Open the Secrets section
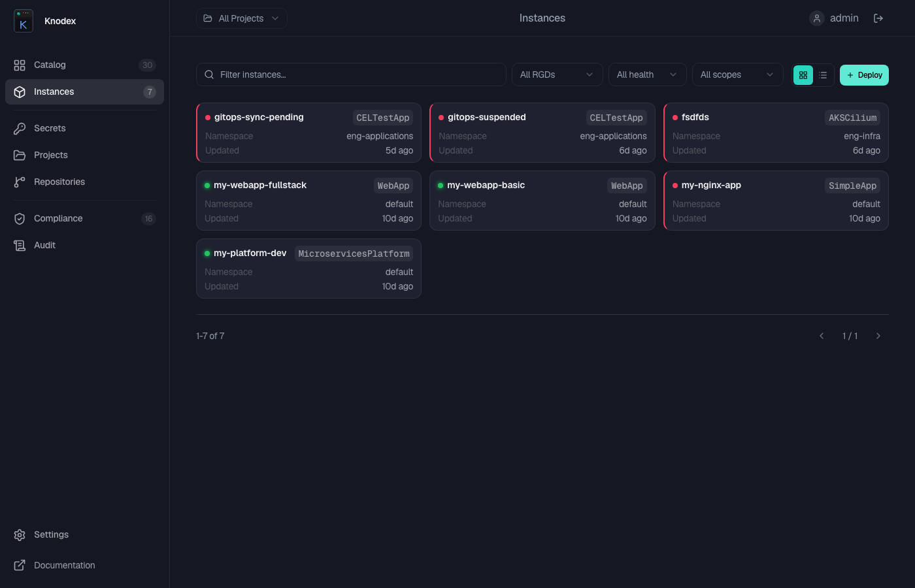Image resolution: width=915 pixels, height=588 pixels. 49,128
